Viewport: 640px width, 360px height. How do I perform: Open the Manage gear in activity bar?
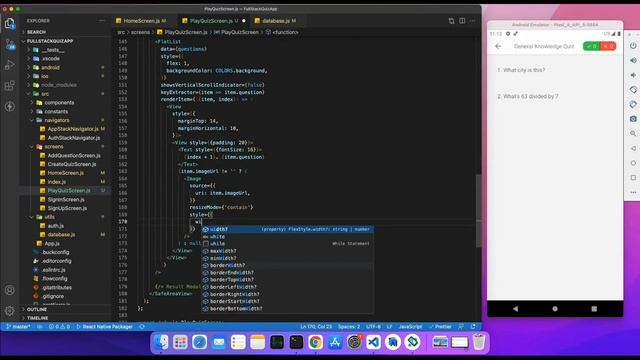10,311
